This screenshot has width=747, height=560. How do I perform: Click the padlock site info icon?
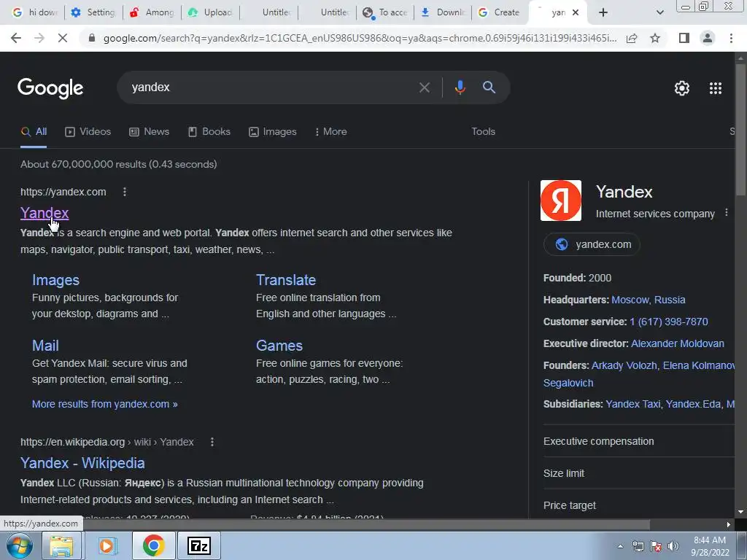pyautogui.click(x=92, y=38)
